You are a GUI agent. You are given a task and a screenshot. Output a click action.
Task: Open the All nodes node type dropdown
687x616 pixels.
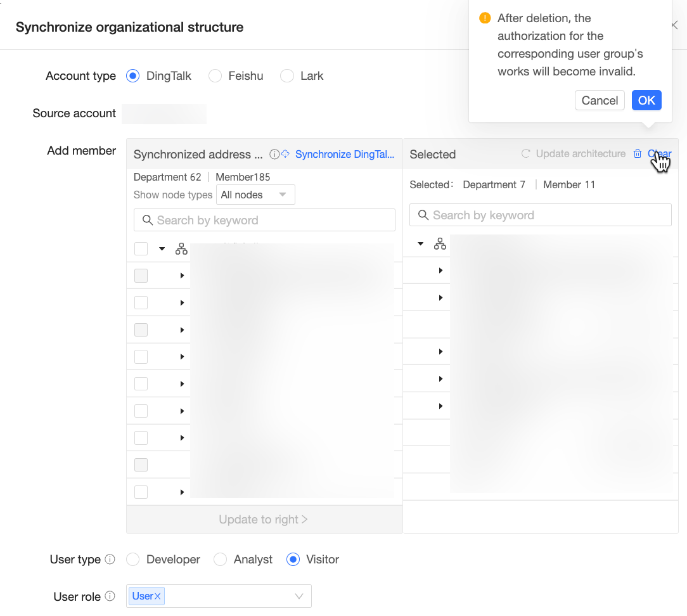pos(256,195)
